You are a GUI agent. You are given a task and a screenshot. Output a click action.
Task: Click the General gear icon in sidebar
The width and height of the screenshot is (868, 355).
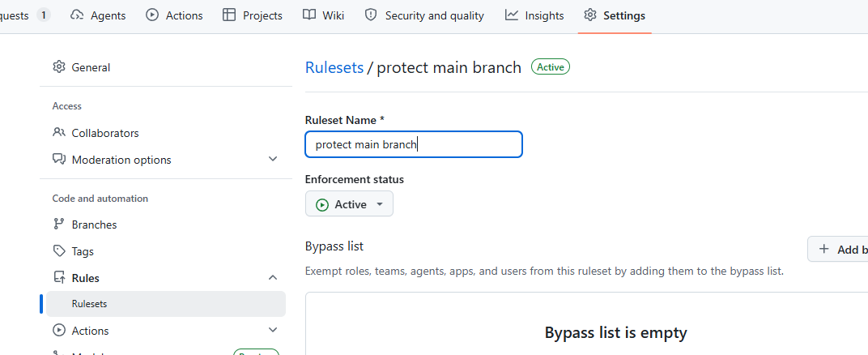coord(58,67)
